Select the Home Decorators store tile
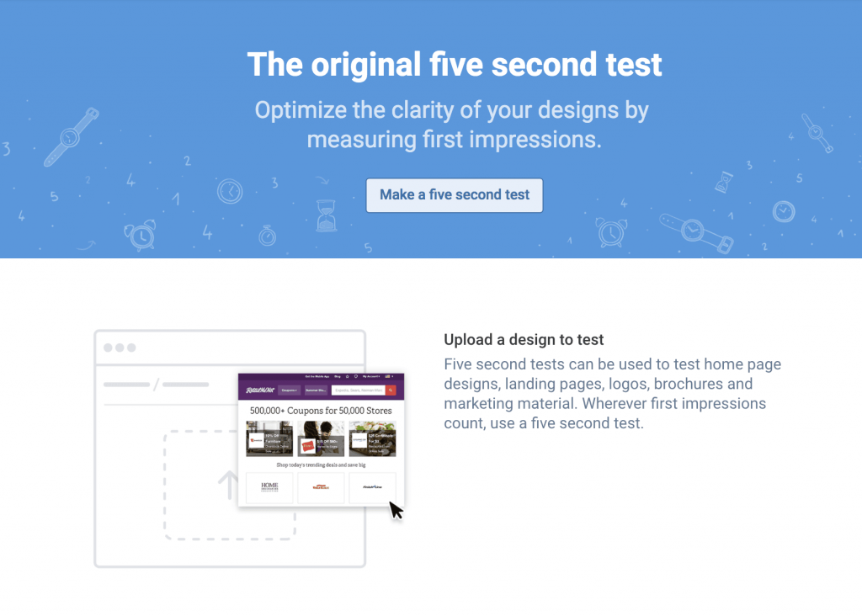Viewport: 862px width, 616px height. [269, 487]
